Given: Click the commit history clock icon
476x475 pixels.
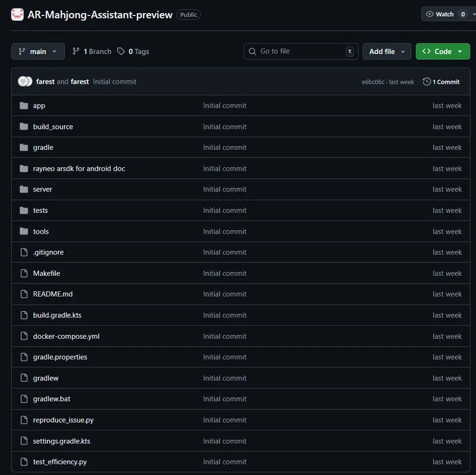Looking at the screenshot, I should pos(427,82).
